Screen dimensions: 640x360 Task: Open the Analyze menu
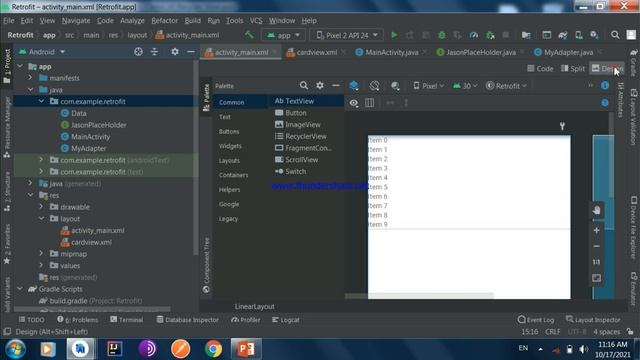132,20
